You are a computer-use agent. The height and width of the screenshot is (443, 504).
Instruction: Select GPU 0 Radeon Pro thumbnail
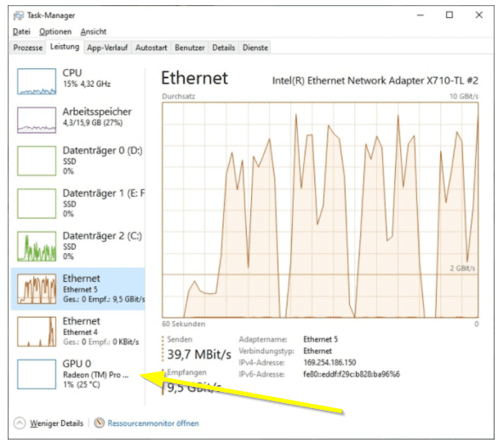37,374
